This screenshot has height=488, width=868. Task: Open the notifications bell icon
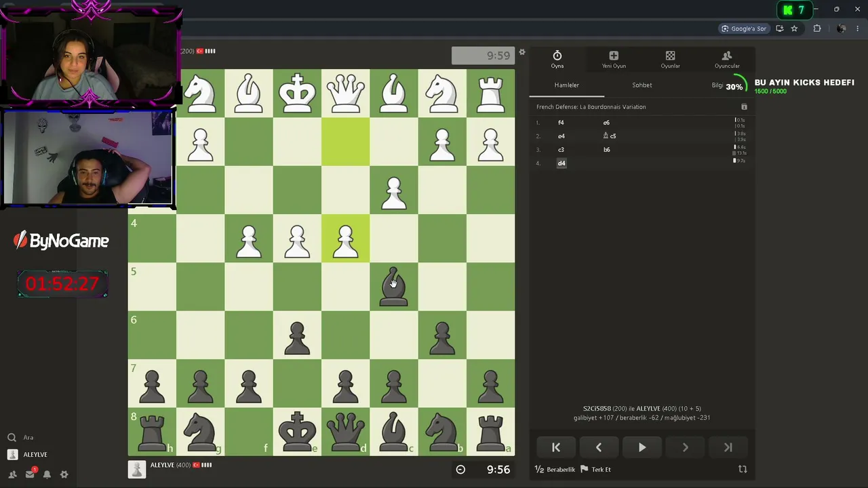coord(47,474)
